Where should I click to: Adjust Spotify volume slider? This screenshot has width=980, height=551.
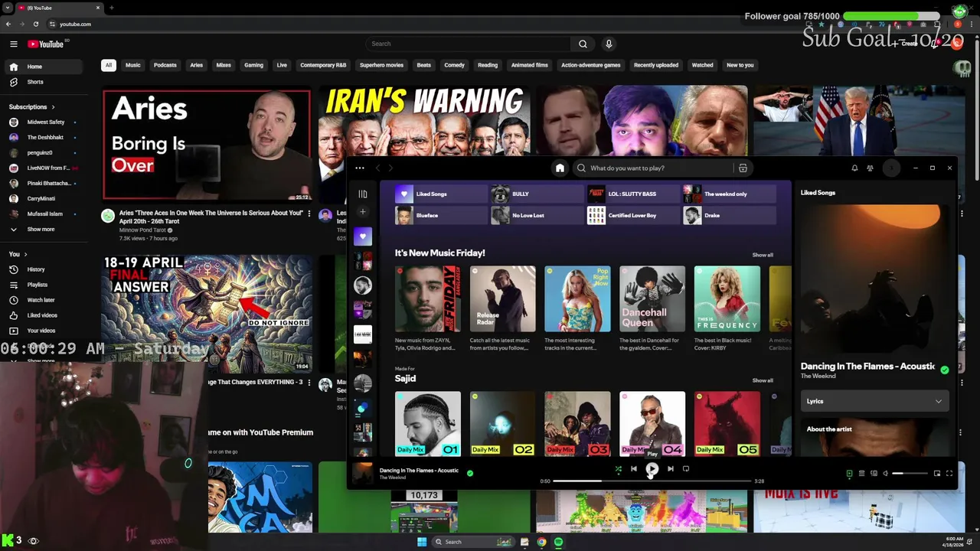[x=910, y=474]
